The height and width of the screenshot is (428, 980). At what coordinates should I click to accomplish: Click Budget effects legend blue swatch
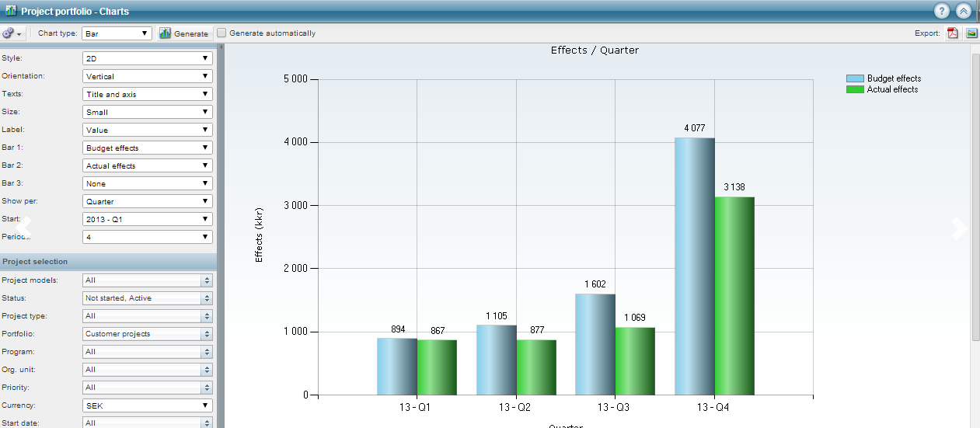[x=855, y=78]
